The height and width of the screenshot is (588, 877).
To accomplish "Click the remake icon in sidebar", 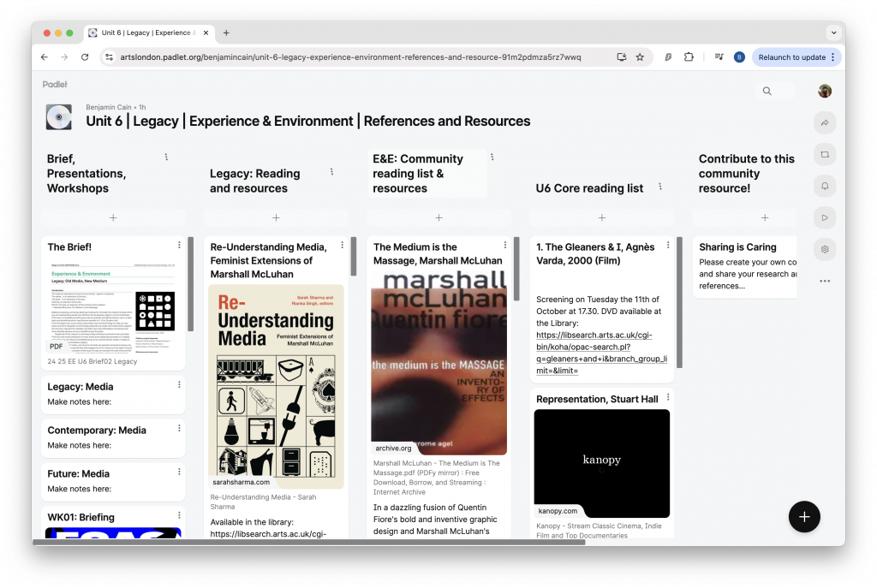I will tap(825, 154).
